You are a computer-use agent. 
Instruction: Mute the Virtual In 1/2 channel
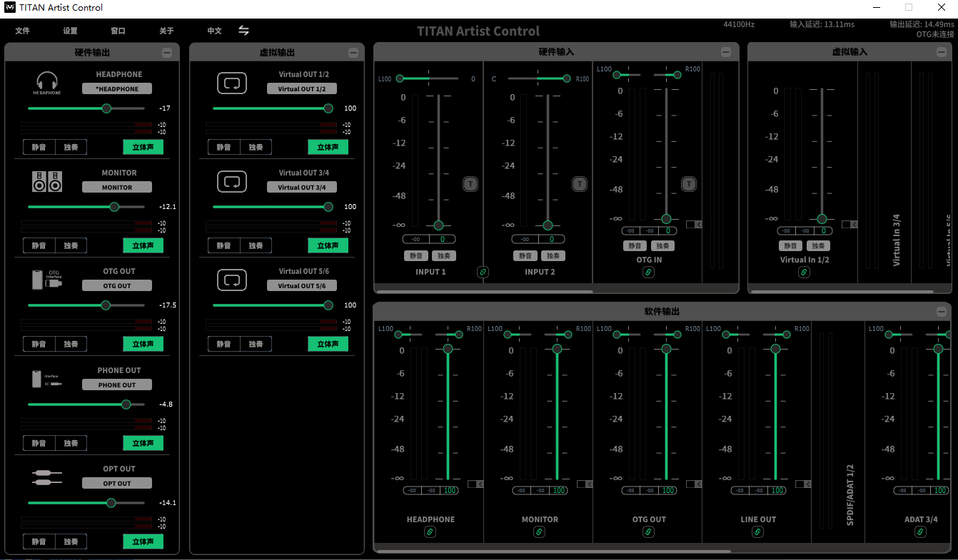point(790,245)
